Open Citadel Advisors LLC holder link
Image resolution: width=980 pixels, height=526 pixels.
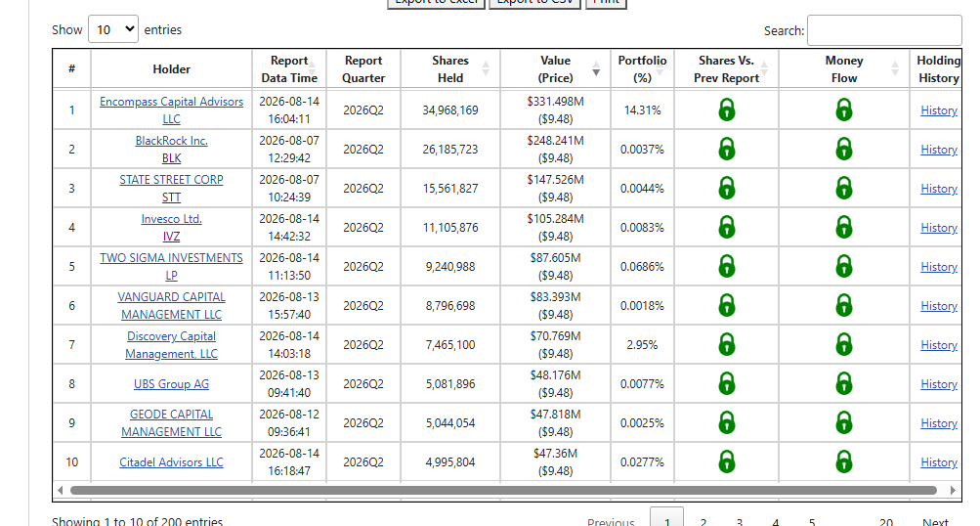[171, 462]
